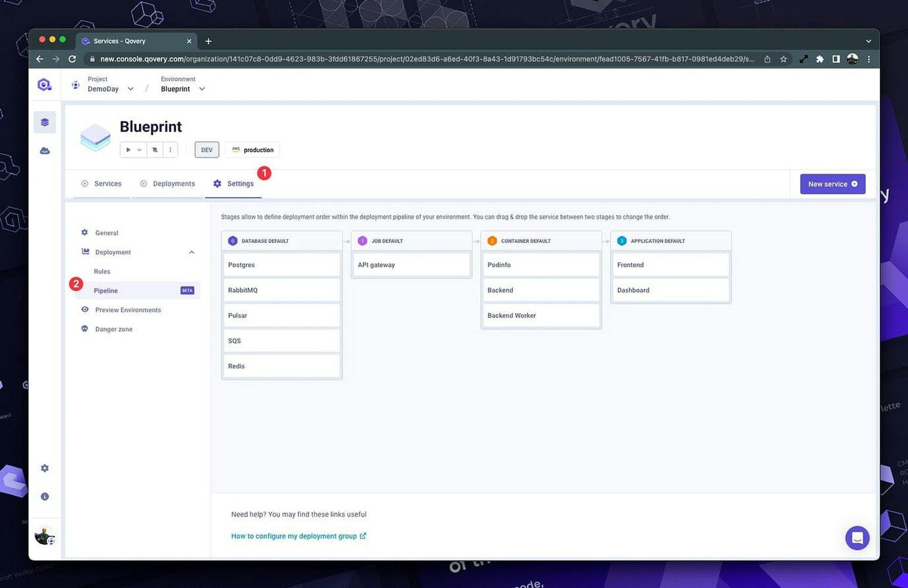Viewport: 908px width, 588px height.
Task: Click the info icon at bottom sidebar
Action: click(x=44, y=496)
